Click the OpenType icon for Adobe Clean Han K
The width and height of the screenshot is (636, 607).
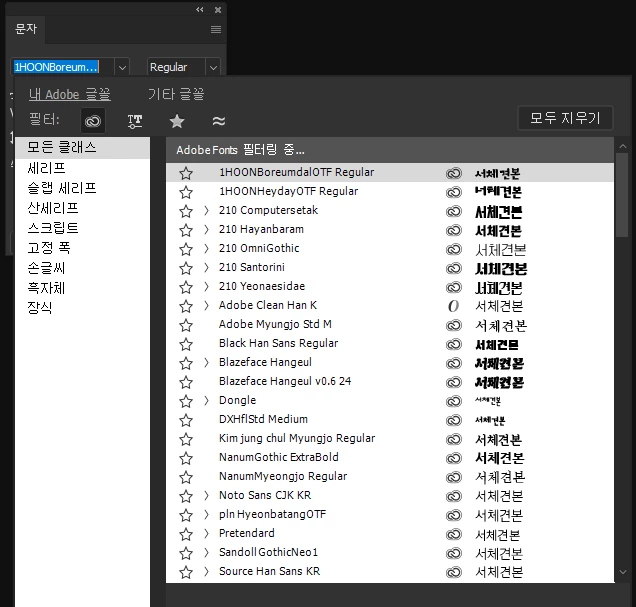(454, 306)
